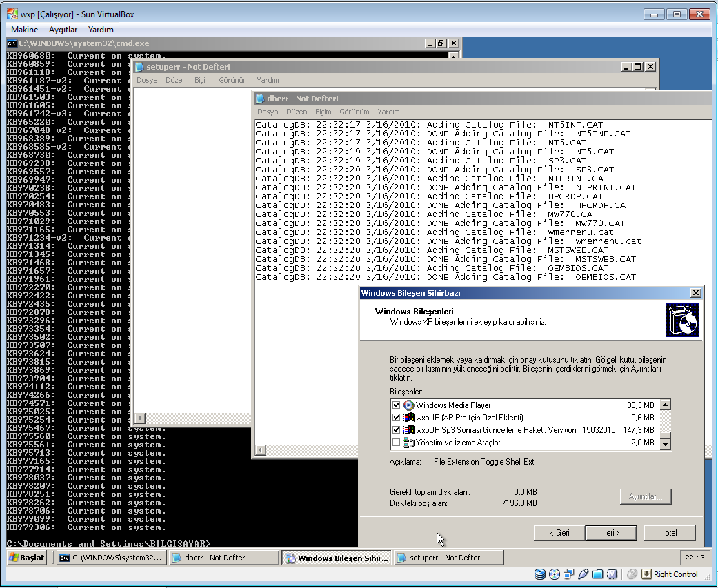Switch to setuperr - Not Defteri taskbar button
The width and height of the screenshot is (718, 588).
coord(449,558)
